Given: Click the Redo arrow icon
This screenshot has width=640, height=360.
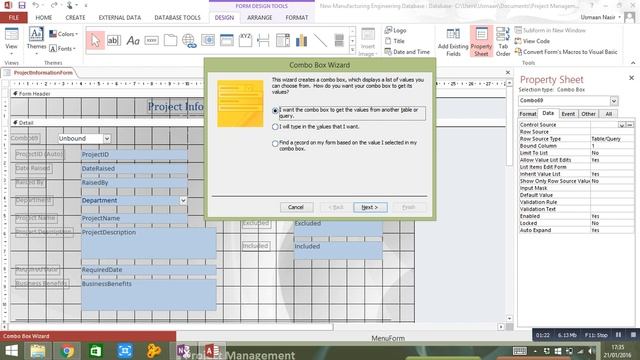Looking at the screenshot, I should click(53, 5).
